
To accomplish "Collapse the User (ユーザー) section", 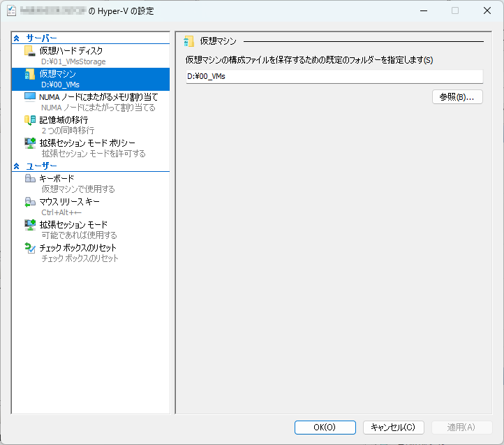I will coord(17,166).
